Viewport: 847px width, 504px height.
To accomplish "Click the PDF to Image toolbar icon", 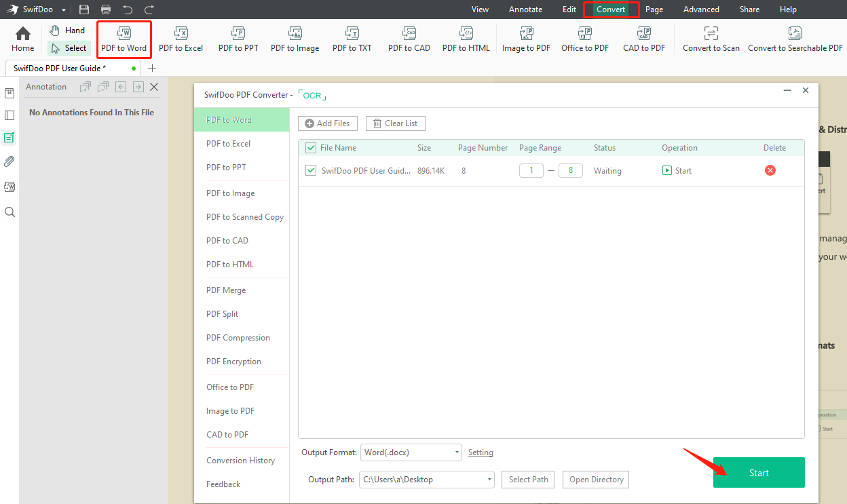I will tap(295, 39).
